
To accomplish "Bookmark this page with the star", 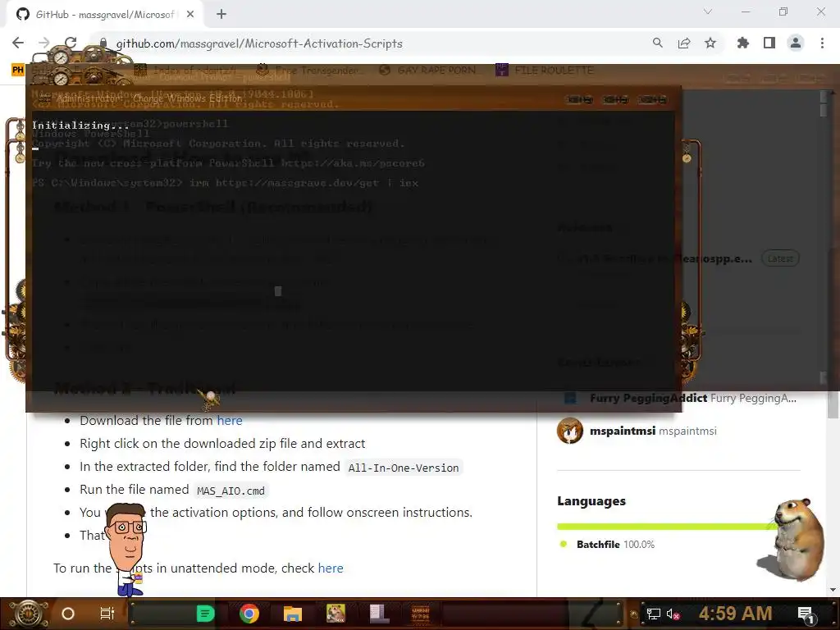I will pyautogui.click(x=710, y=43).
